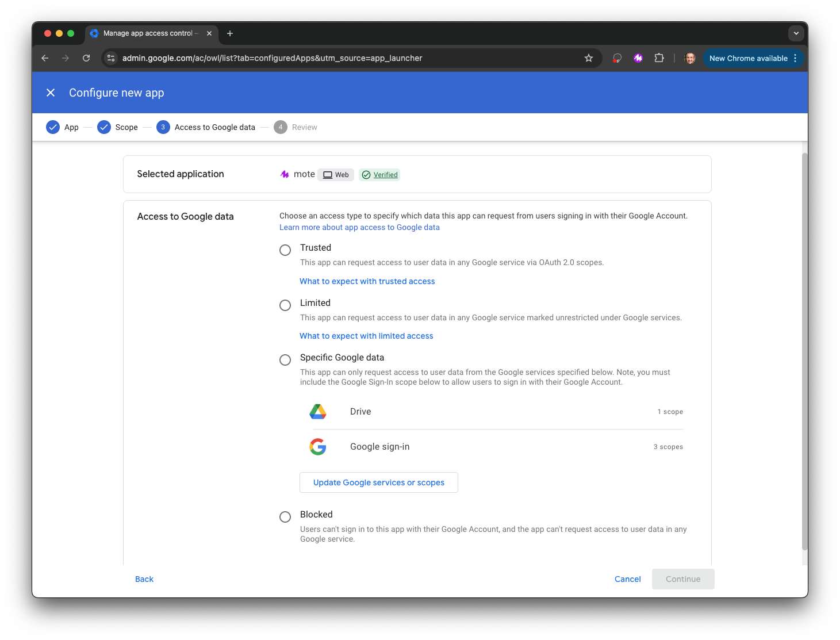
Task: Click the browser forward arrow
Action: (x=66, y=58)
